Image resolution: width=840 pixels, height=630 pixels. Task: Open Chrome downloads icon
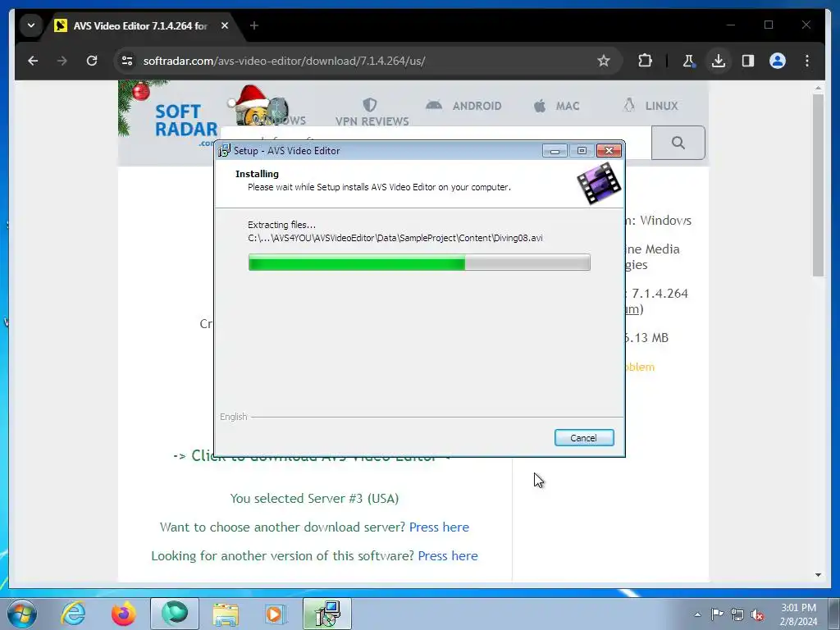point(719,61)
